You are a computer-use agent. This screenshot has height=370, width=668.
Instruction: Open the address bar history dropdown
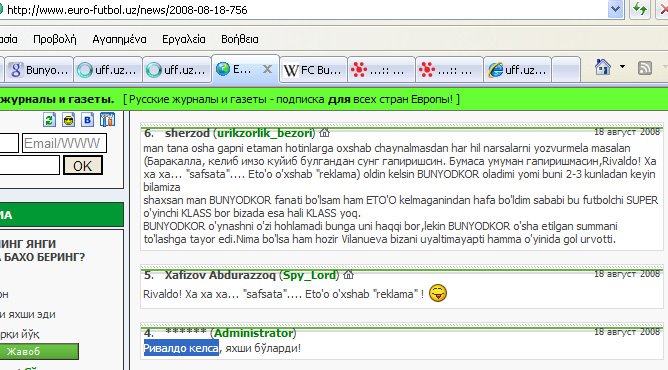point(615,9)
